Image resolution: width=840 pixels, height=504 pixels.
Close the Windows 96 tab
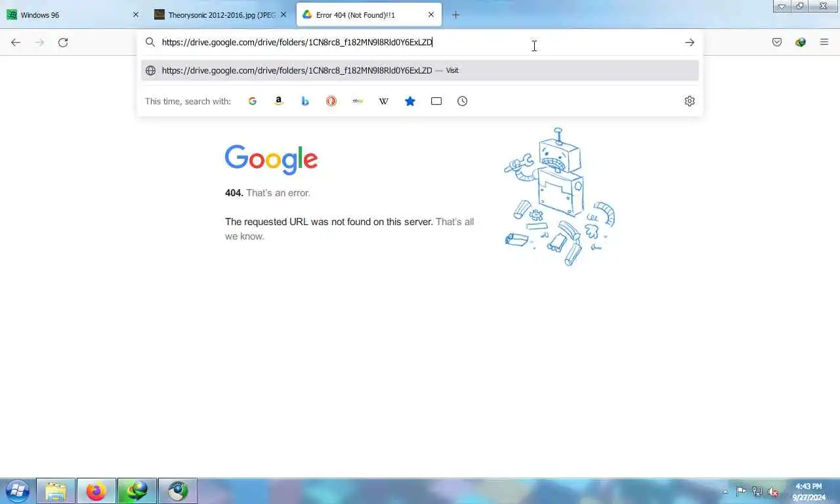pyautogui.click(x=136, y=14)
